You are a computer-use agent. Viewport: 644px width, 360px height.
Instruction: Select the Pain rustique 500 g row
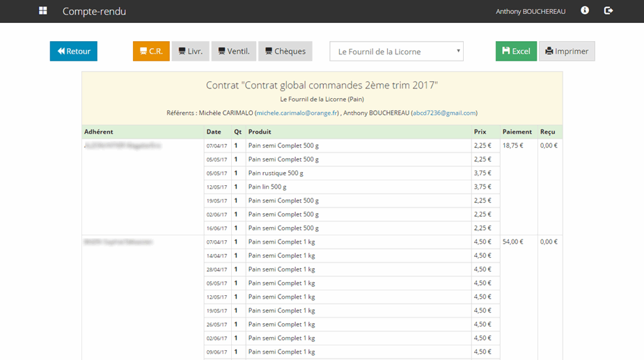pyautogui.click(x=276, y=173)
